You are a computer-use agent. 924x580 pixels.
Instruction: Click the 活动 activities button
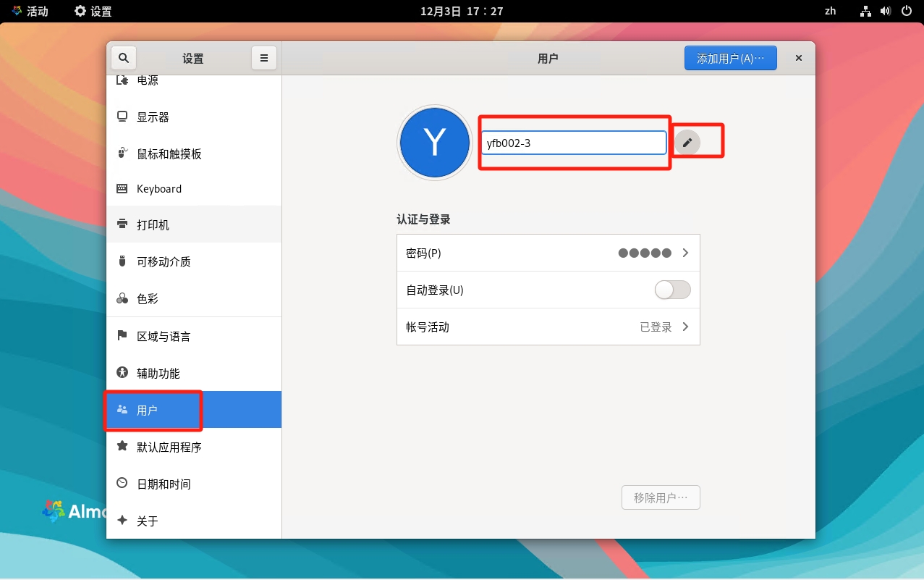coord(30,11)
